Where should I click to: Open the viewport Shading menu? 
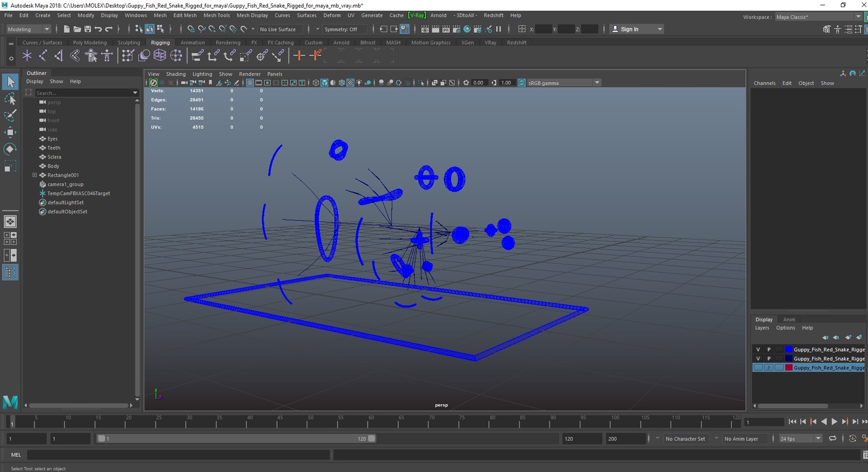coord(176,74)
